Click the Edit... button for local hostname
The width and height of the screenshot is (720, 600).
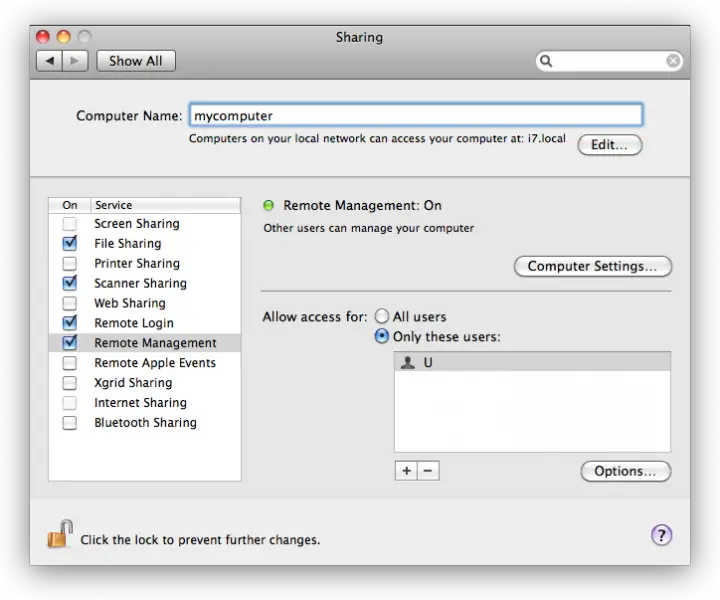[610, 145]
